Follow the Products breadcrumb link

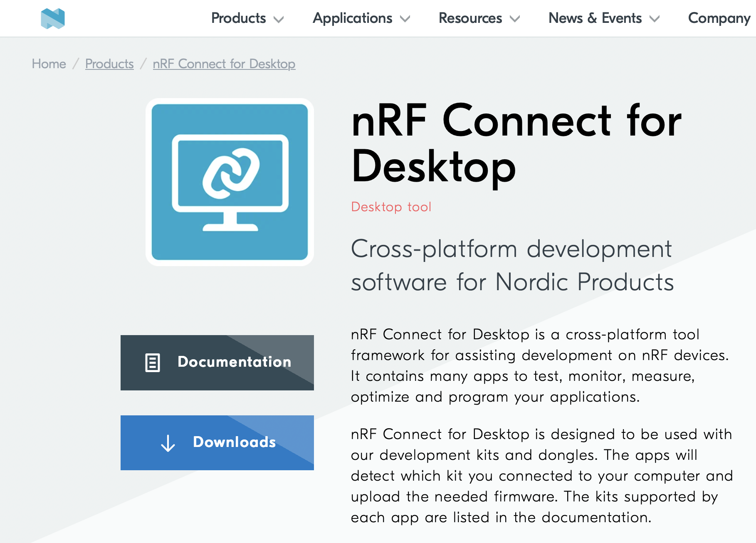[109, 64]
